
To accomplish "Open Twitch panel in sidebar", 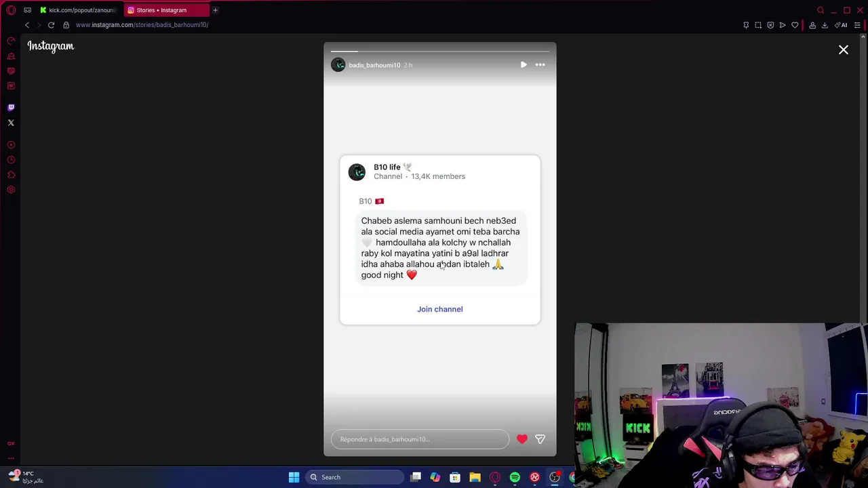I will pyautogui.click(x=11, y=107).
